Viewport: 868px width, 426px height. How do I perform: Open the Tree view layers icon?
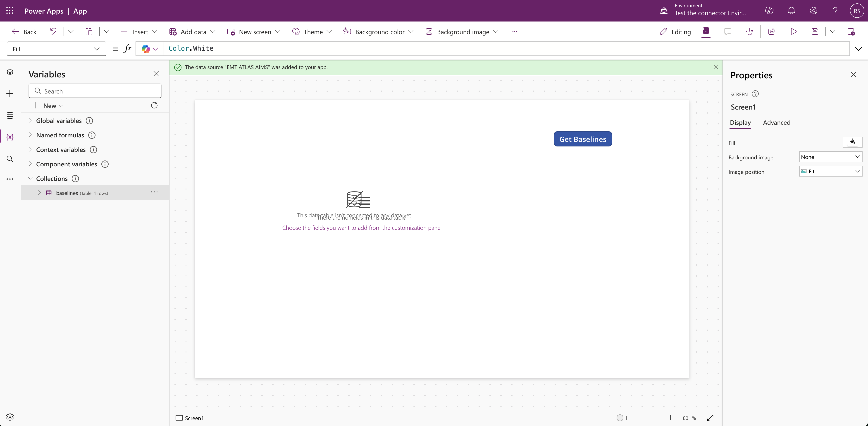point(10,72)
